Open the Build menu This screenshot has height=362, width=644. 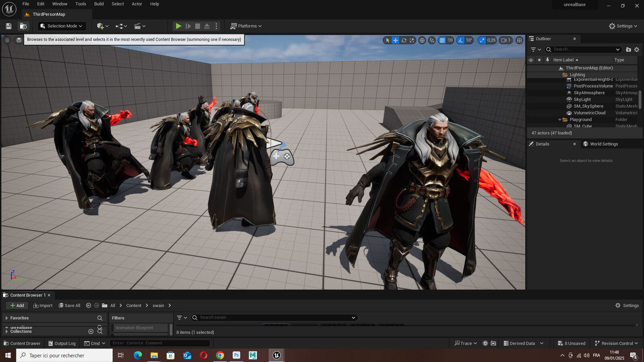click(99, 4)
